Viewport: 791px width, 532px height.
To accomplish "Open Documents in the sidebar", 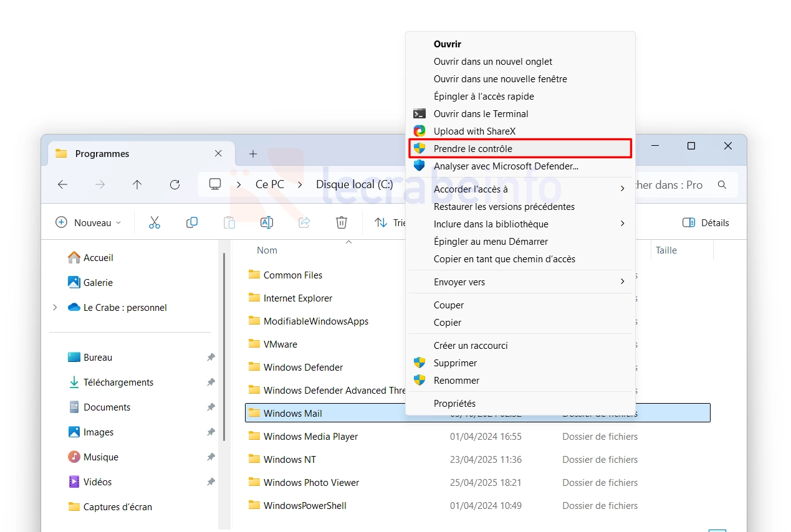I will tap(107, 407).
